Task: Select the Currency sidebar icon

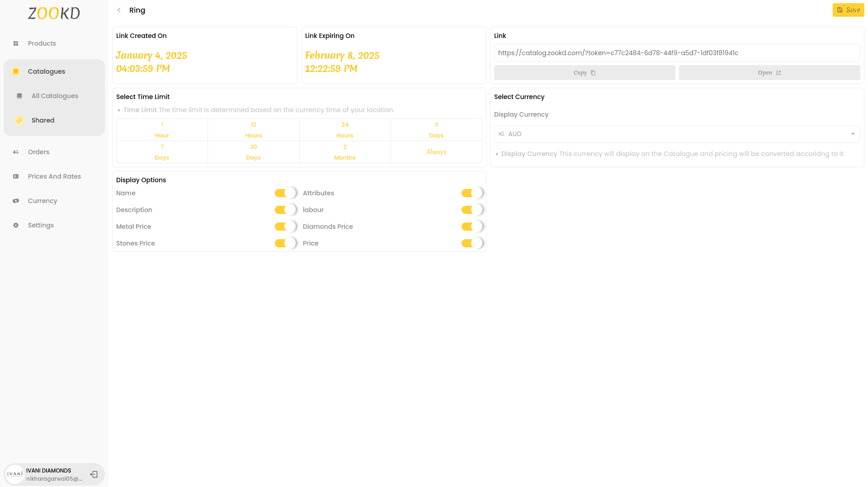Action: (x=16, y=201)
